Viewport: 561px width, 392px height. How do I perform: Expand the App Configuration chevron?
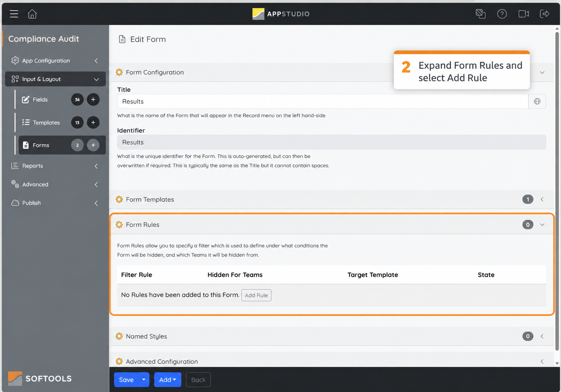pos(96,61)
